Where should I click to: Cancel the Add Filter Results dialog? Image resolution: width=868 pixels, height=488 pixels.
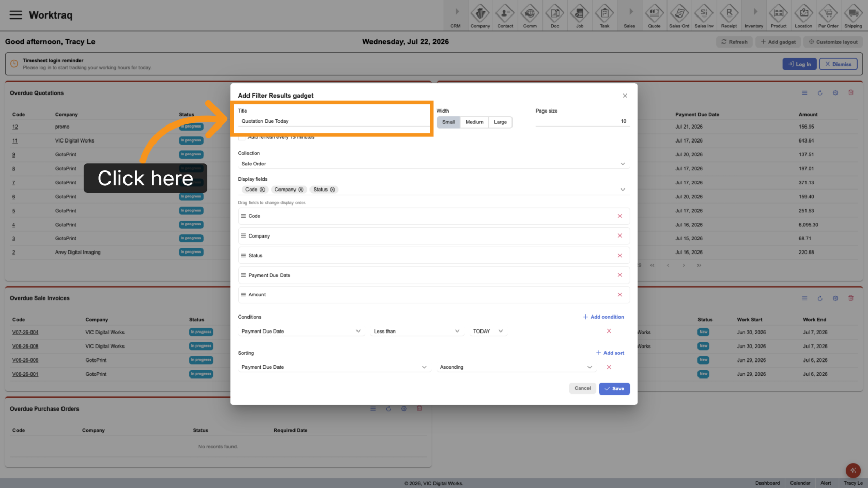(582, 388)
